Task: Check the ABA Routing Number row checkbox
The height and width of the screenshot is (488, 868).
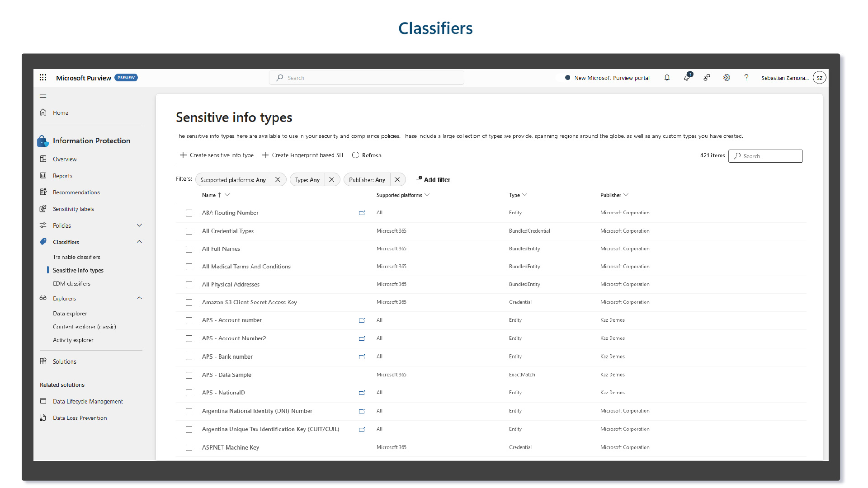Action: (189, 213)
